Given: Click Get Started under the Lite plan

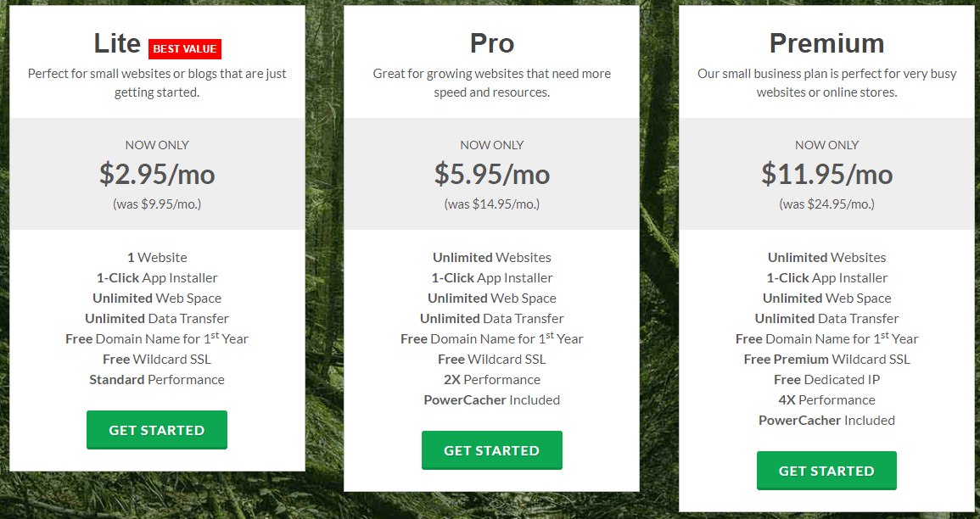Looking at the screenshot, I should [157, 430].
